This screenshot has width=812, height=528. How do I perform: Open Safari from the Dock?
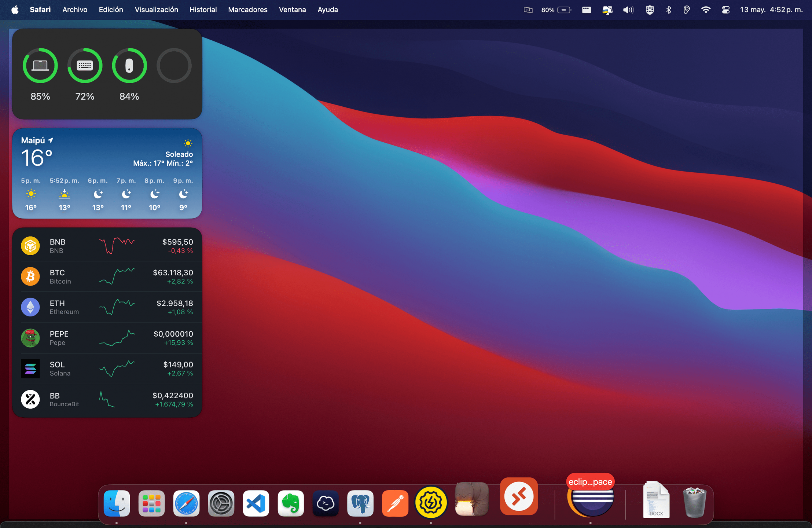coord(186,503)
